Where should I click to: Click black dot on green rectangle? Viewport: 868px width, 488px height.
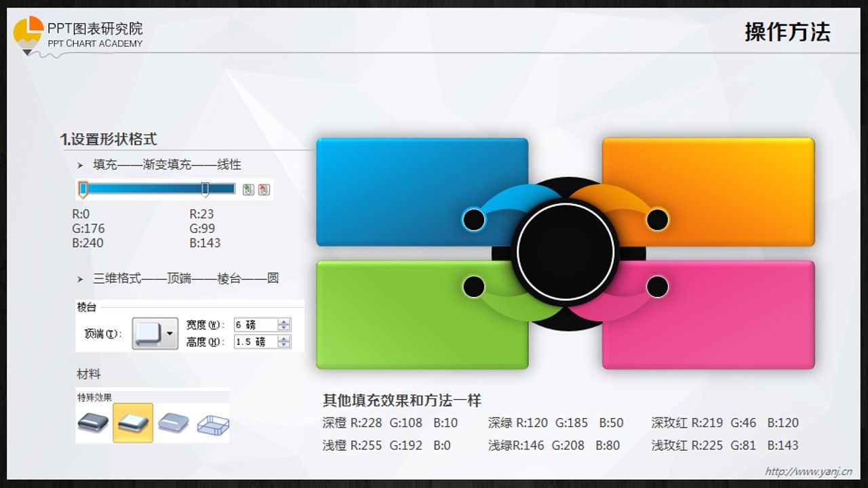pos(474,287)
